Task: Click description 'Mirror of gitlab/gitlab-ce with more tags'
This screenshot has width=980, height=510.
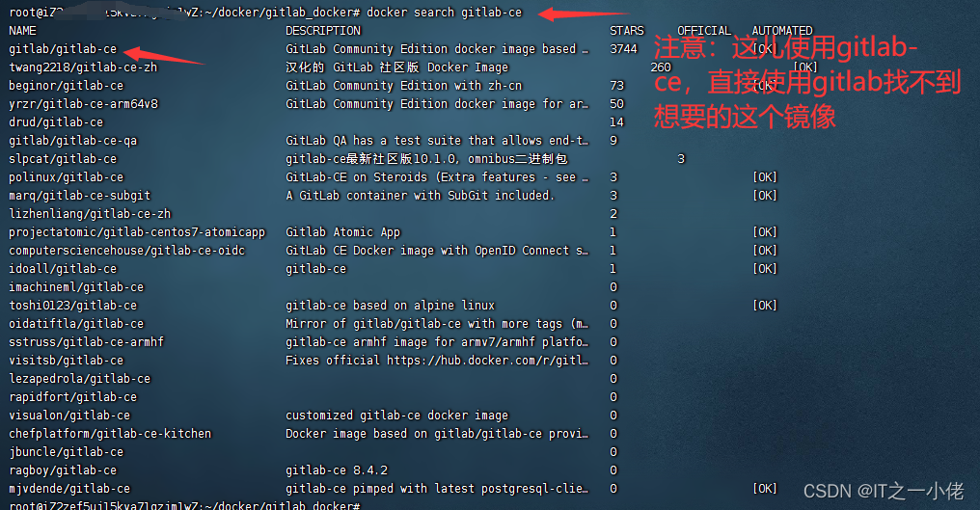Action: tap(437, 324)
